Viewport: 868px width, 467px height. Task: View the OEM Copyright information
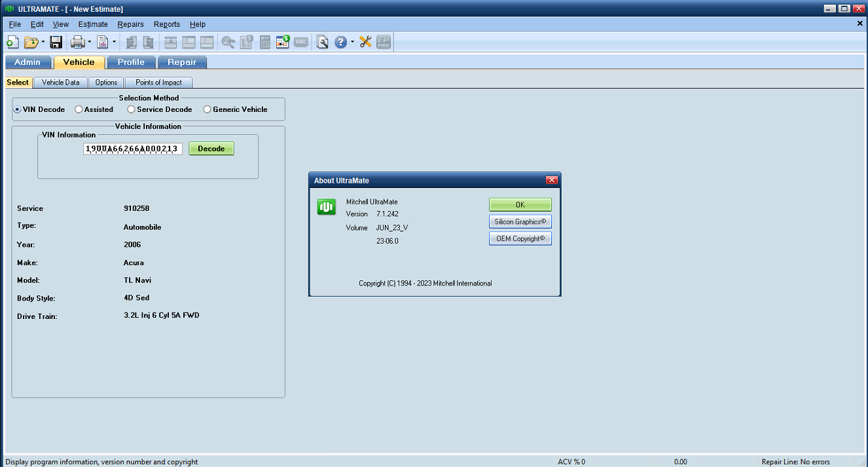(520, 238)
